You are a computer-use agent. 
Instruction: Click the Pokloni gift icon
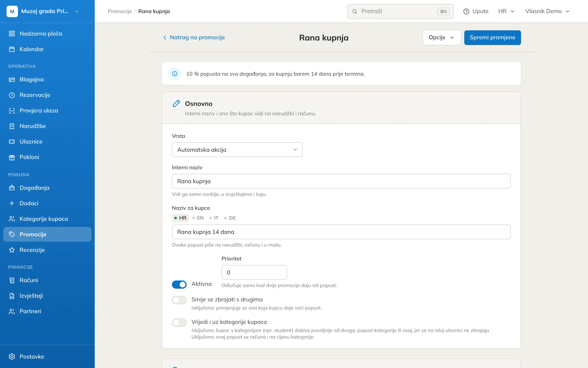tap(12, 157)
